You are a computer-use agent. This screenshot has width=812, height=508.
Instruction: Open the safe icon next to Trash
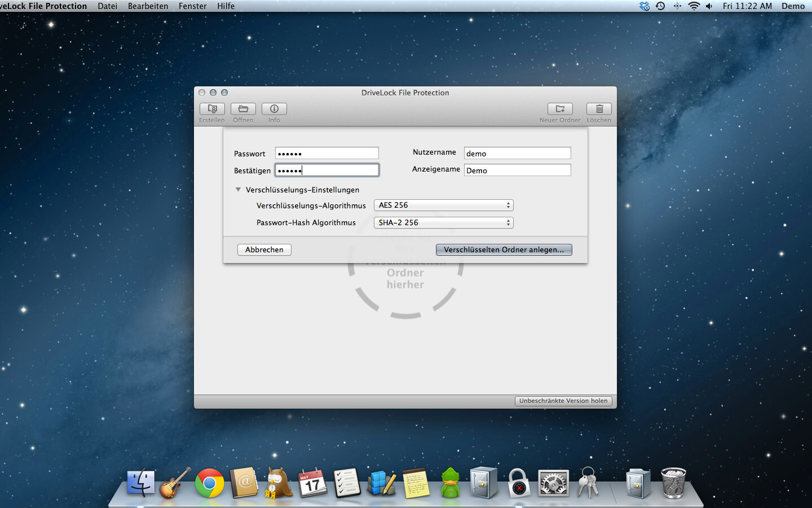point(638,483)
